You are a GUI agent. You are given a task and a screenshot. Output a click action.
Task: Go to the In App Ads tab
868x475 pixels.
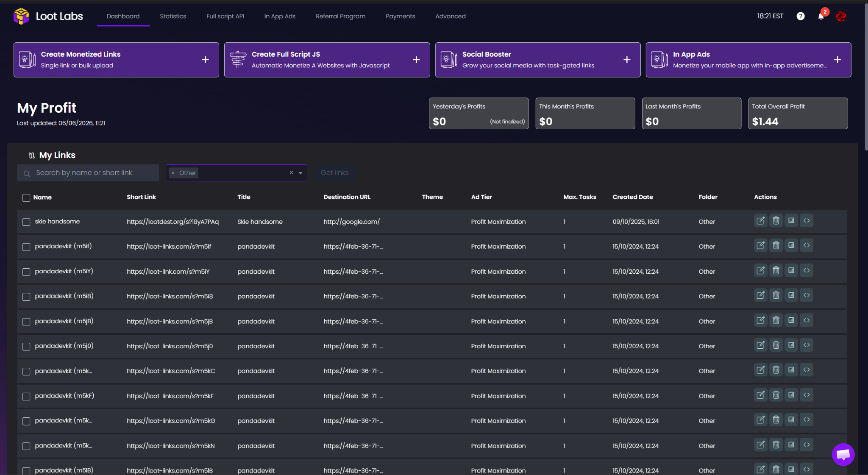(x=280, y=16)
